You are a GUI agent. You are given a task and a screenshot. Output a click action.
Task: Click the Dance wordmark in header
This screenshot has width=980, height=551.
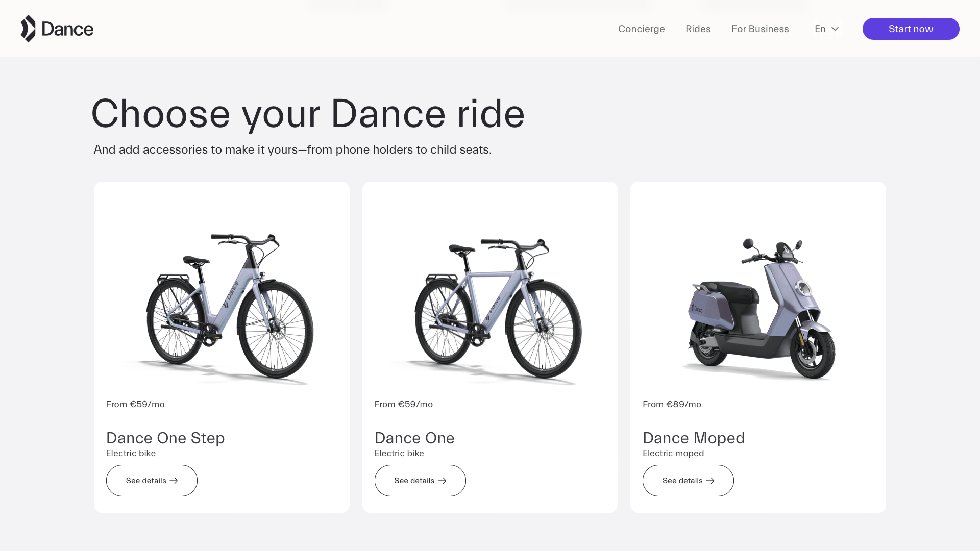(67, 29)
